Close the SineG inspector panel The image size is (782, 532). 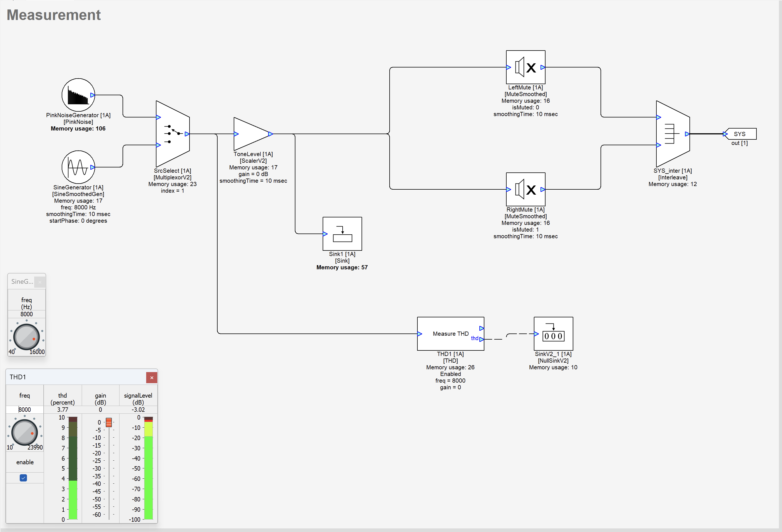coord(40,282)
